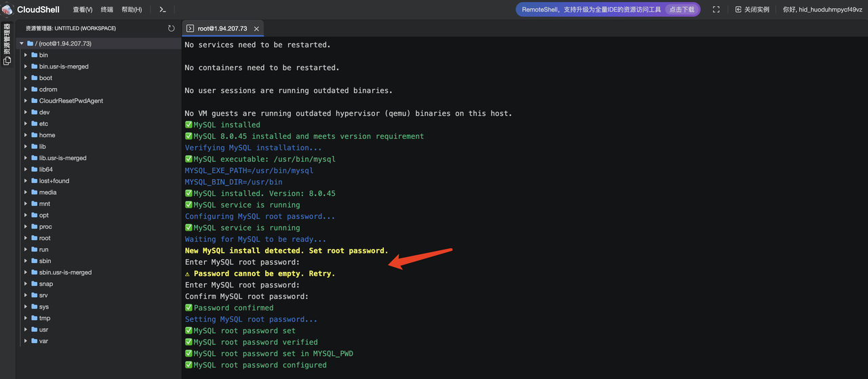This screenshot has width=868, height=379.
Task: Click the explorer files icon in the left activity bar
Action: tap(7, 60)
